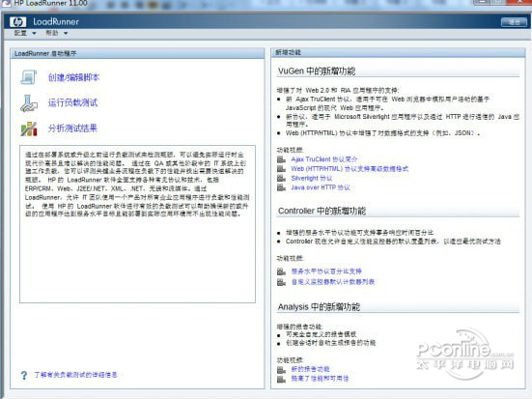Open the 配置 menu
The image size is (532, 399).
pos(20,33)
